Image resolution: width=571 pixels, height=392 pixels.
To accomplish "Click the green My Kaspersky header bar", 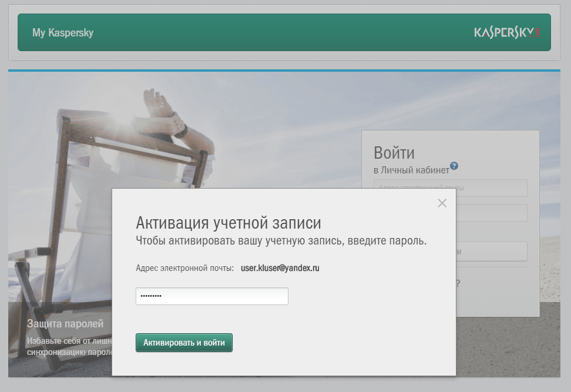I will coord(282,32).
